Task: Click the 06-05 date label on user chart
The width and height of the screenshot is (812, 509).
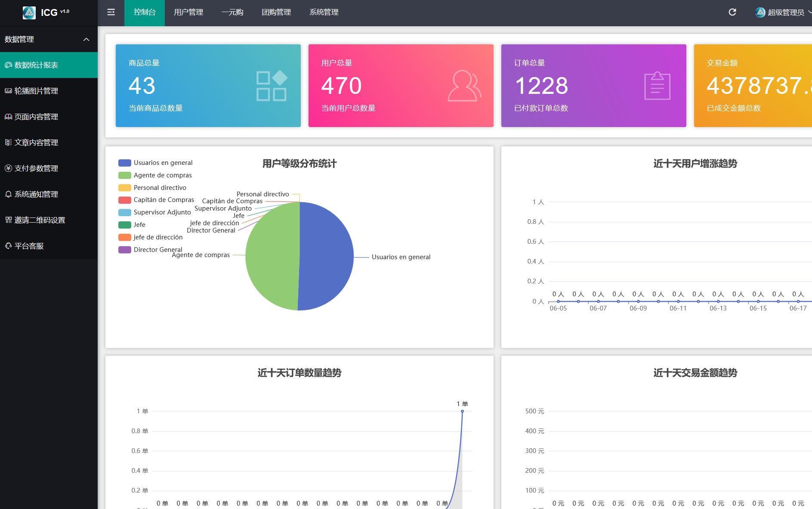Action: click(x=558, y=308)
